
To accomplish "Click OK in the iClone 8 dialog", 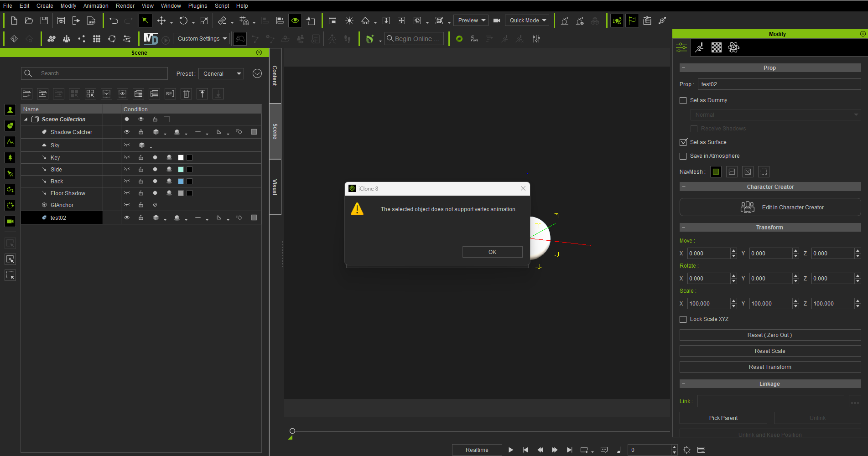I will point(492,252).
